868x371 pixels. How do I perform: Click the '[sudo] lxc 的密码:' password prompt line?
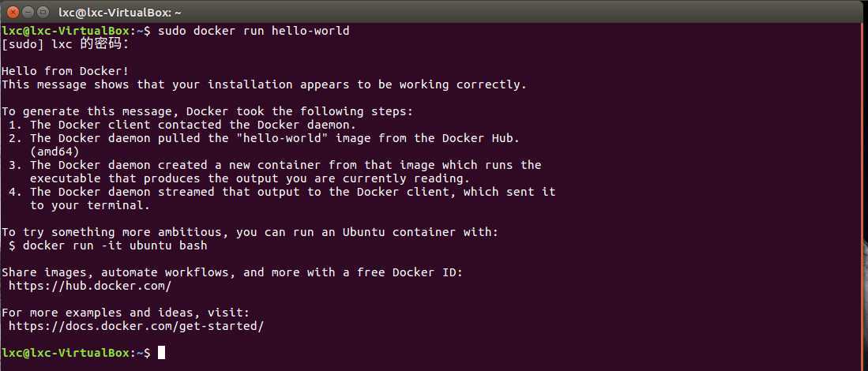coord(65,45)
